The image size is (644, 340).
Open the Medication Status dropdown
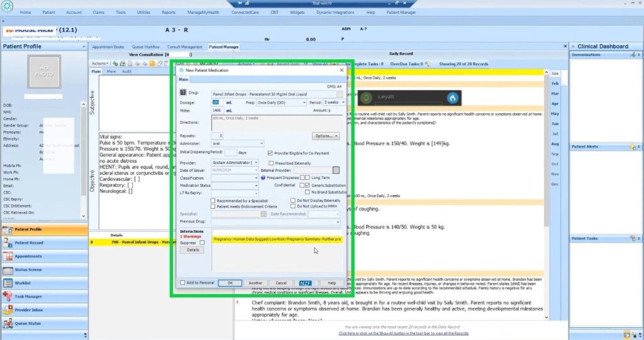coord(256,185)
